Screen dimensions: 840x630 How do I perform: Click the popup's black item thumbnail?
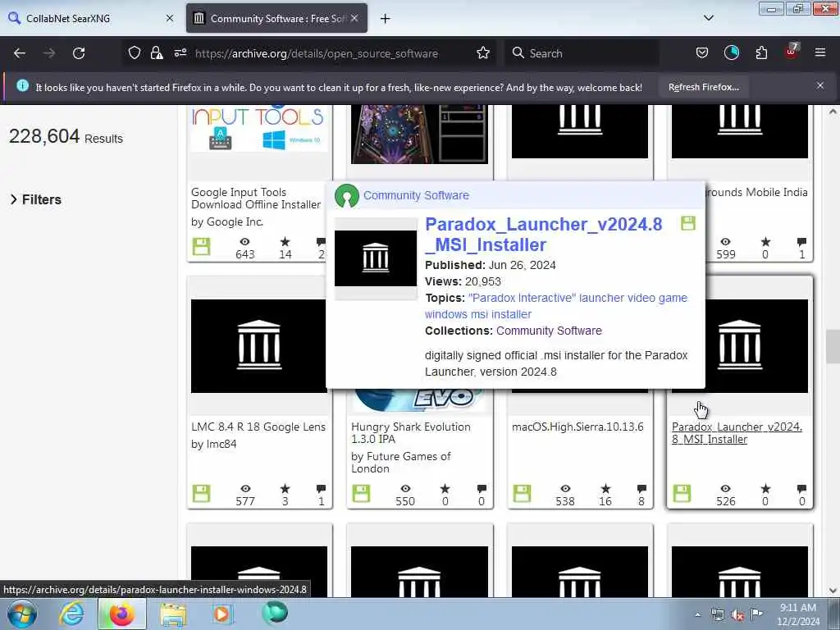(375, 258)
